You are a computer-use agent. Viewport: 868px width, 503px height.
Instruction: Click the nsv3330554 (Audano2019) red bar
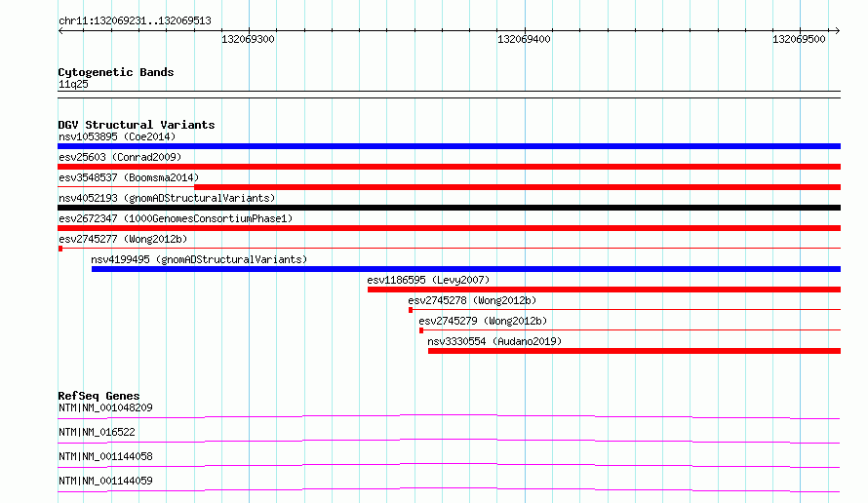634,351
